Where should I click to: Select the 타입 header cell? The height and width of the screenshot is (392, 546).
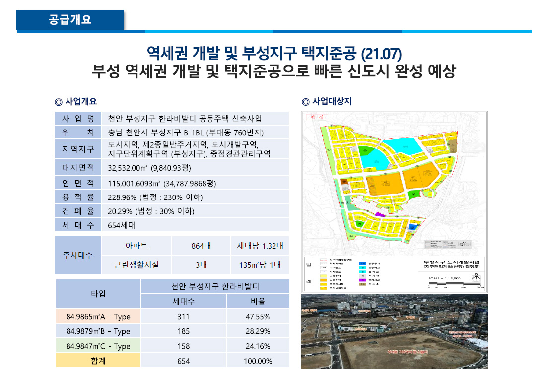point(98,293)
